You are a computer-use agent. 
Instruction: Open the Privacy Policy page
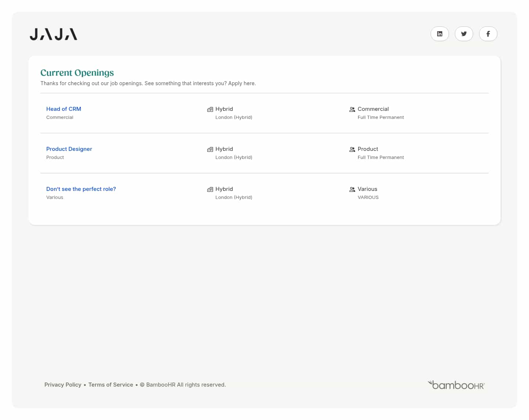pyautogui.click(x=63, y=384)
